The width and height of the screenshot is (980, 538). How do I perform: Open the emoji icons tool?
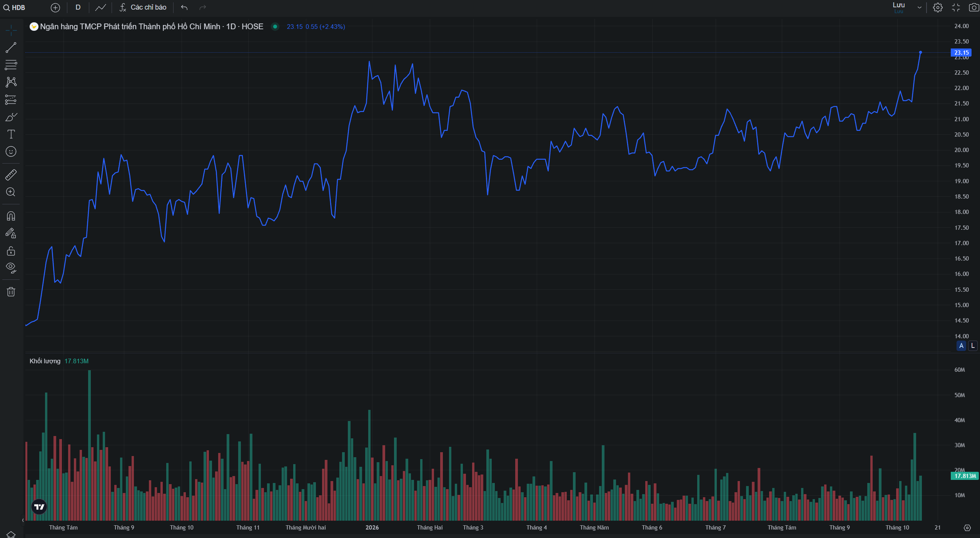[x=11, y=152]
